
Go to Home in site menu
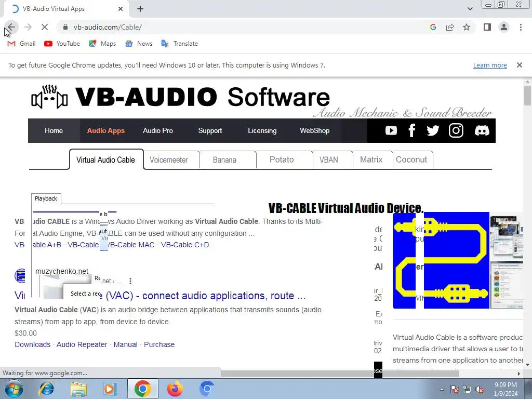[x=54, y=130]
